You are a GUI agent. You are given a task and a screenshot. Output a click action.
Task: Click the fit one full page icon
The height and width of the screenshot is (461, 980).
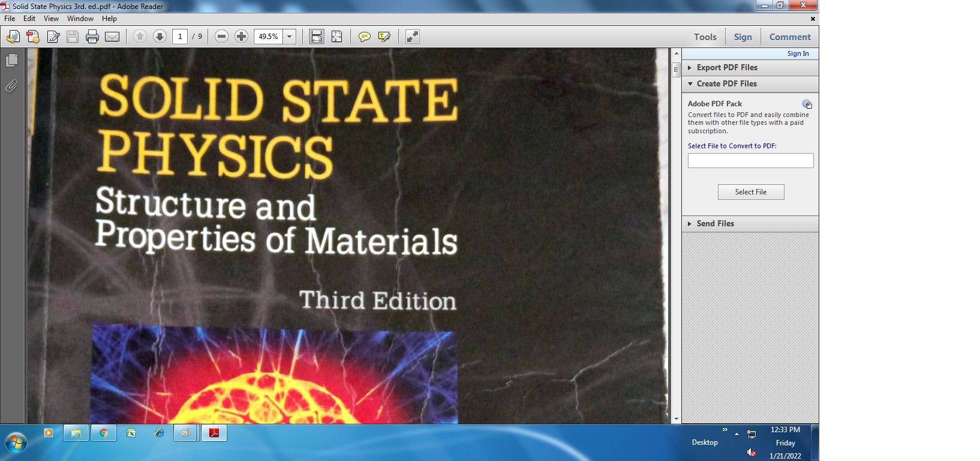(337, 37)
